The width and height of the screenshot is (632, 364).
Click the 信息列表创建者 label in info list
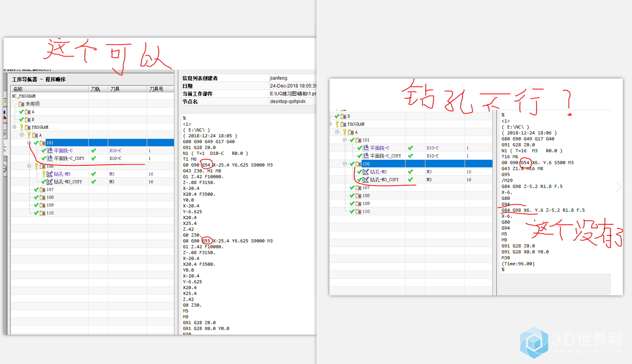(200, 78)
